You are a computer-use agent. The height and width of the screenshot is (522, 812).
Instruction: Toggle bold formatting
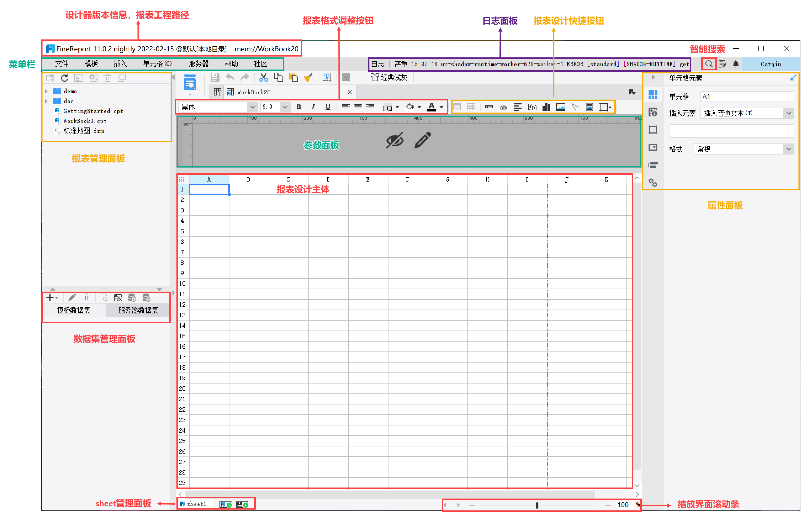[x=298, y=107]
